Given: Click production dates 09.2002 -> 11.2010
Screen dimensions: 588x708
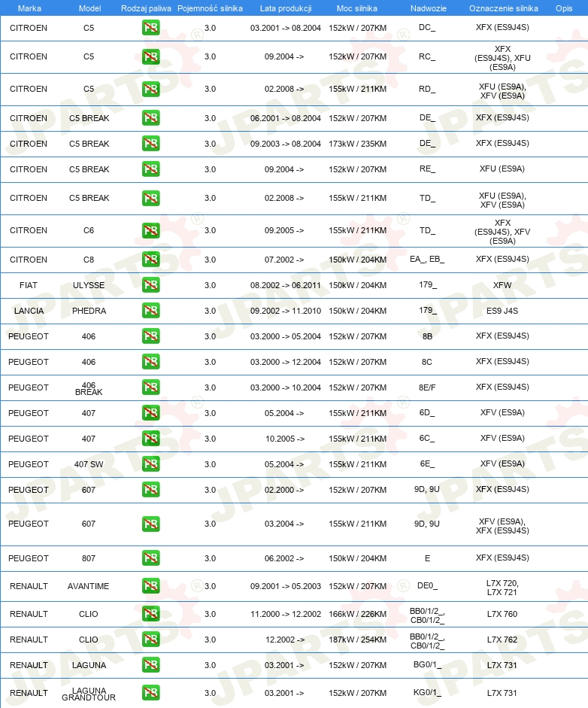Looking at the screenshot, I should click(x=285, y=311).
